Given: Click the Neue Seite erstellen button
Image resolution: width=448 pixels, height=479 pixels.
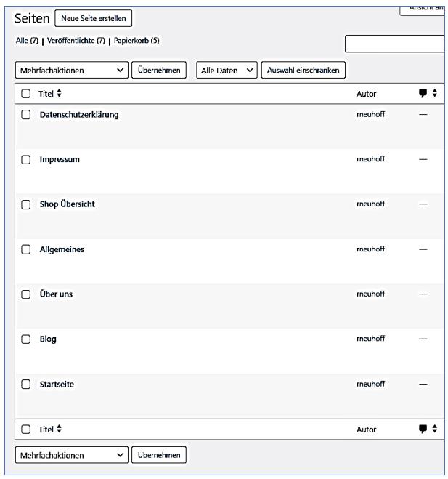Looking at the screenshot, I should click(x=94, y=17).
